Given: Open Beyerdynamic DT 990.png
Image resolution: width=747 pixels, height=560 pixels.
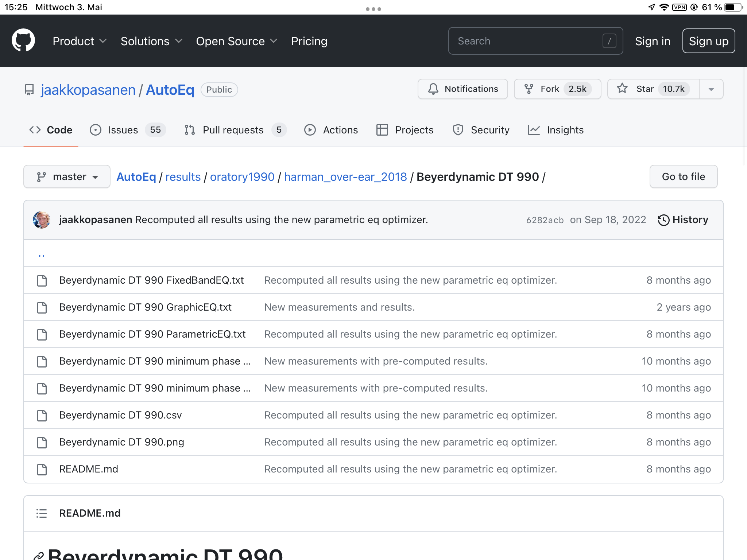Looking at the screenshot, I should tap(121, 442).
